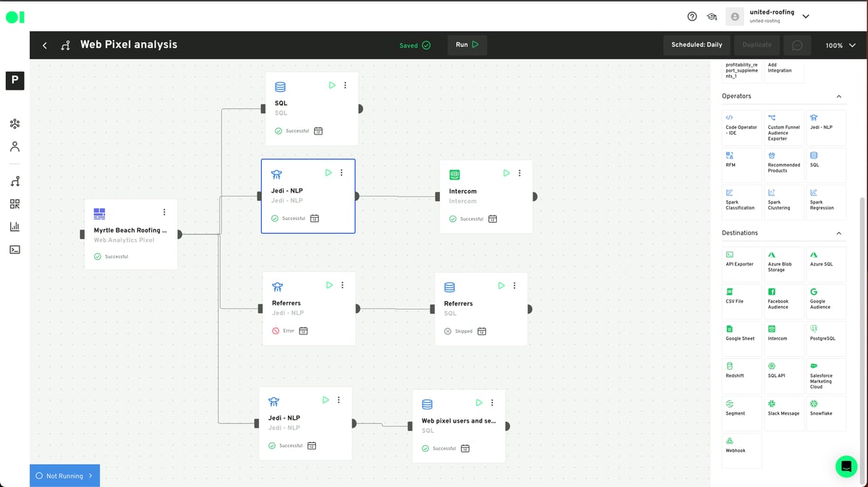The width and height of the screenshot is (868, 487).
Task: Click the Run button
Action: (x=467, y=45)
